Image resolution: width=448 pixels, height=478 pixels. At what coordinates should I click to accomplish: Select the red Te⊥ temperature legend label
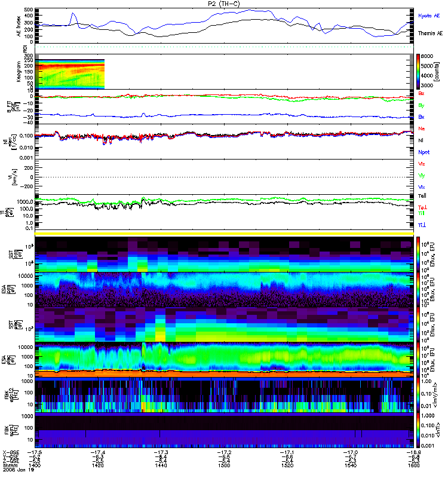[422, 207]
